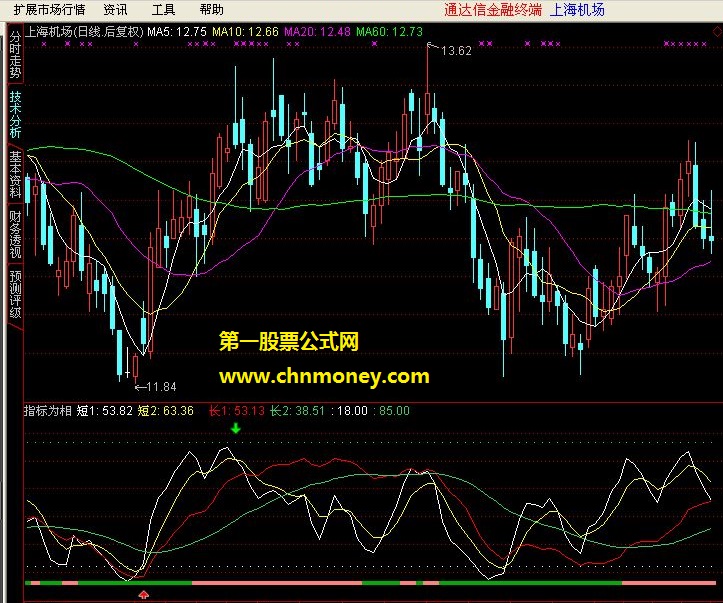Viewport: 723px width, 603px height.
Task: Click the 上海机场(日线,后复权) chart label
Action: (84, 32)
